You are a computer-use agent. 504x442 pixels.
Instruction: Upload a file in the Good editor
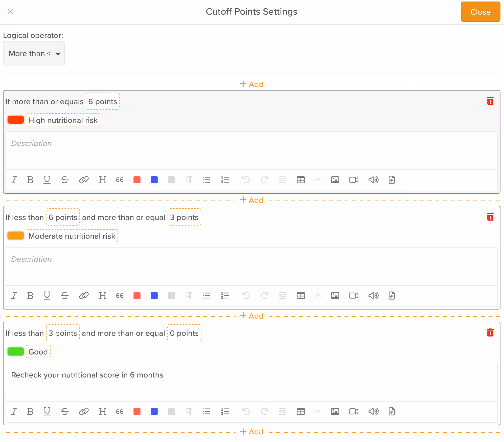[392, 411]
